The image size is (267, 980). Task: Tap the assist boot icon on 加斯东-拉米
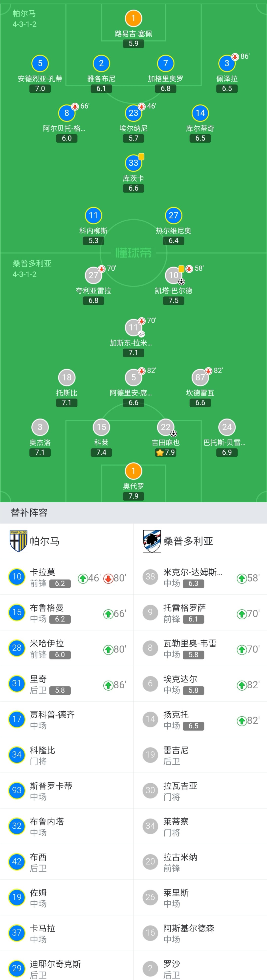[141, 334]
